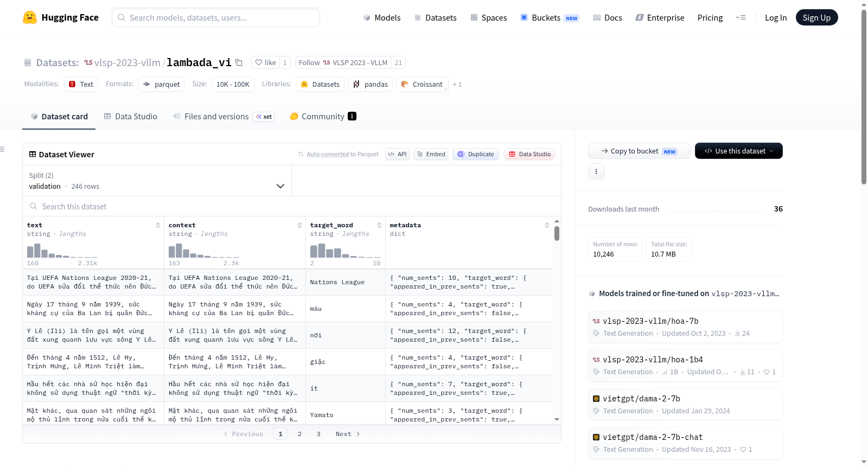Screen dimensions: 868x467
Task: Click the context column length histogram
Action: click(x=204, y=251)
